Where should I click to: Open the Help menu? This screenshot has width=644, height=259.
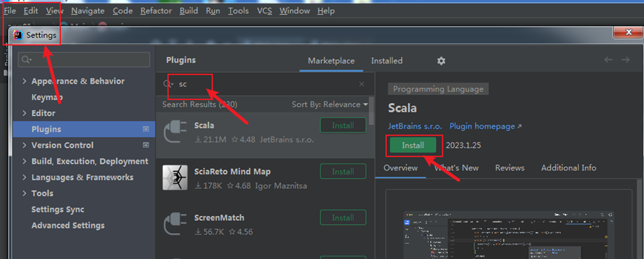pos(326,11)
